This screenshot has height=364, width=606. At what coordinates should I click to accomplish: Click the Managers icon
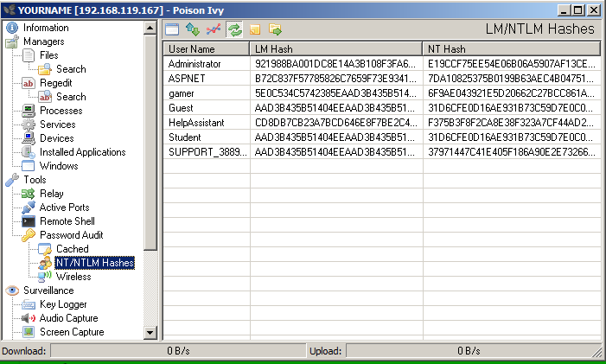(x=12, y=42)
